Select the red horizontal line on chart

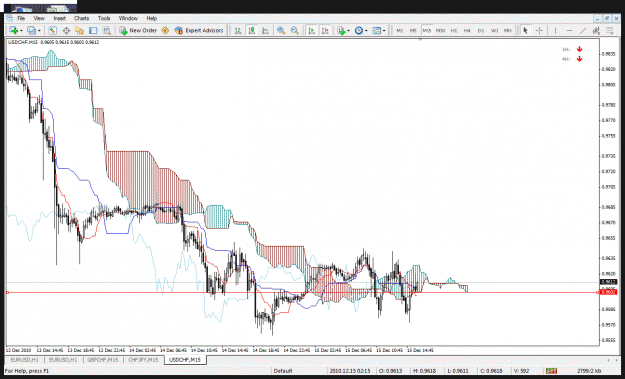(303, 293)
